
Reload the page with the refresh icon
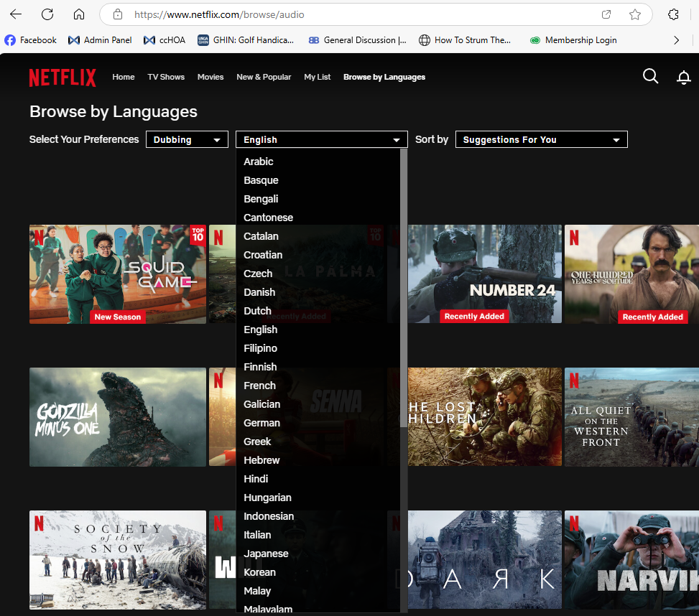click(47, 14)
